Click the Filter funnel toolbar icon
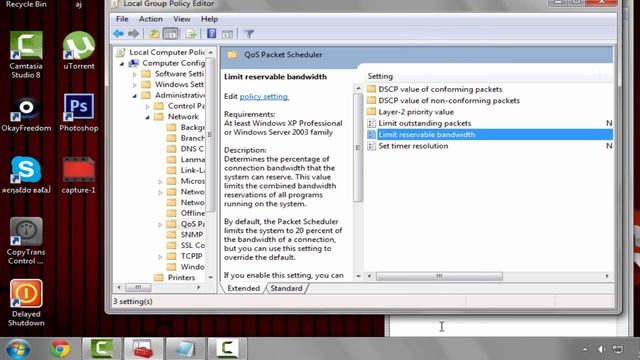This screenshot has height=360, width=640. (249, 33)
